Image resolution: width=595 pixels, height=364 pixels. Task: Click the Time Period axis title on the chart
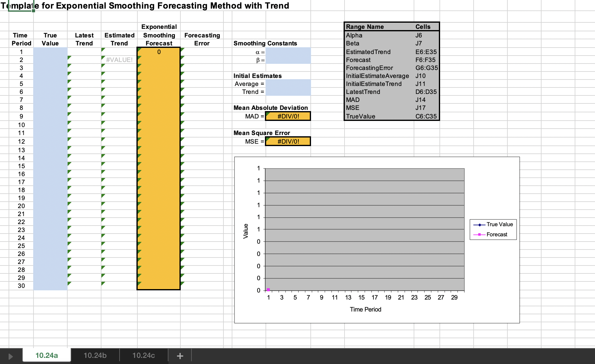[x=365, y=309]
